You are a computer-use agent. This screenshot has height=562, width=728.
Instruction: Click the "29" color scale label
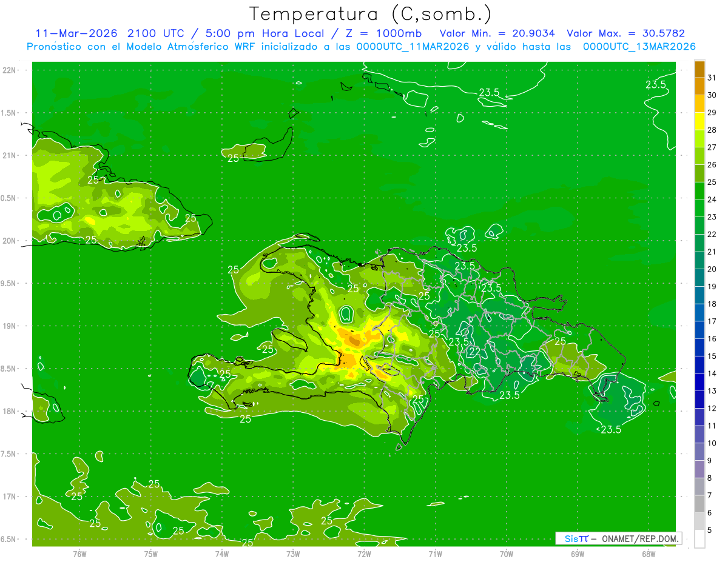point(712,112)
